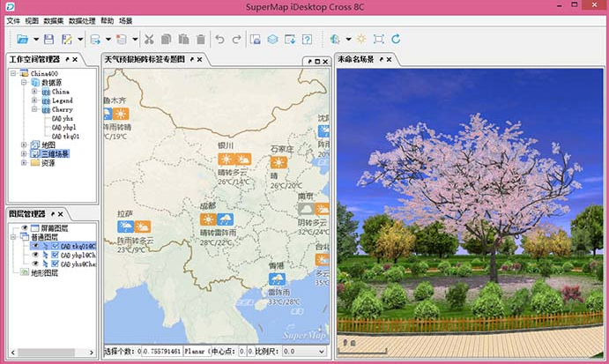Close the 工作空间管理器 panel
The image size is (609, 364).
(x=75, y=59)
